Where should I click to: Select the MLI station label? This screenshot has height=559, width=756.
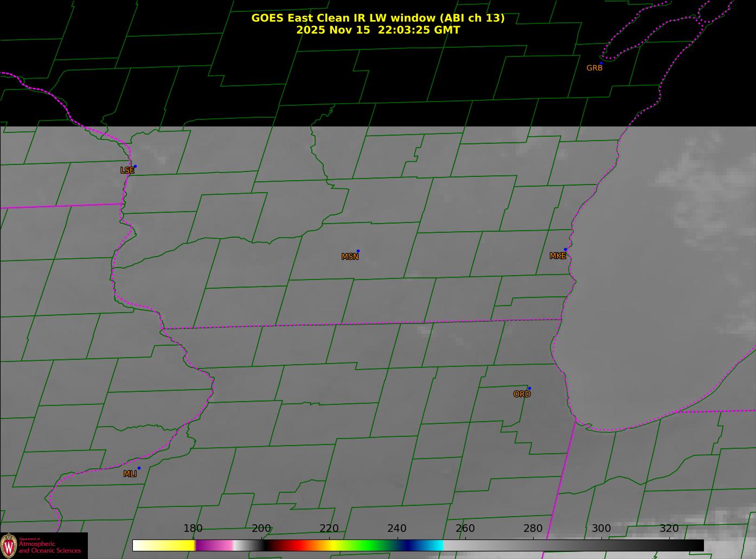click(130, 474)
